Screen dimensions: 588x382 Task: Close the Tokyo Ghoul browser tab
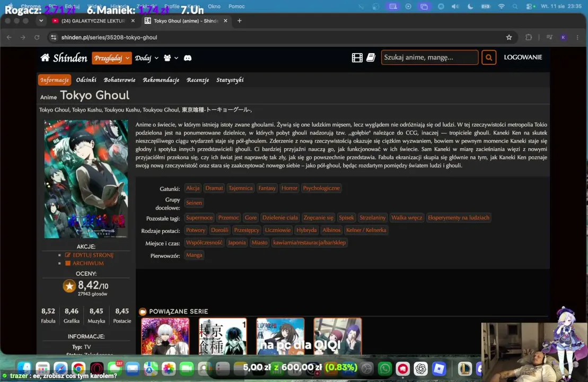225,21
